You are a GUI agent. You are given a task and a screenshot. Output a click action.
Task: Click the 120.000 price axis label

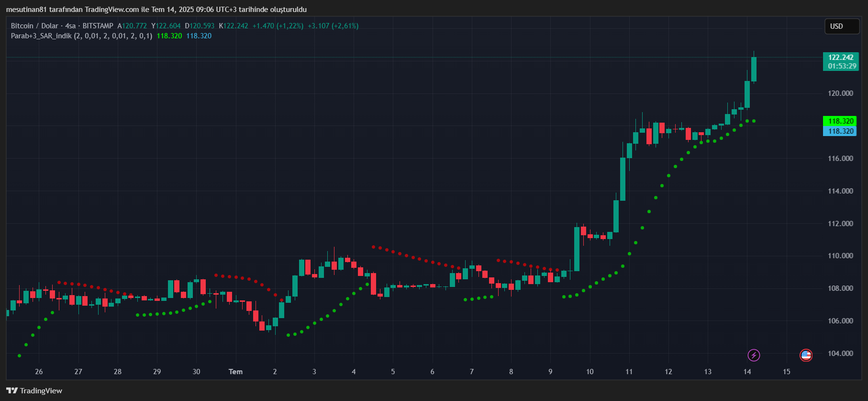[840, 93]
